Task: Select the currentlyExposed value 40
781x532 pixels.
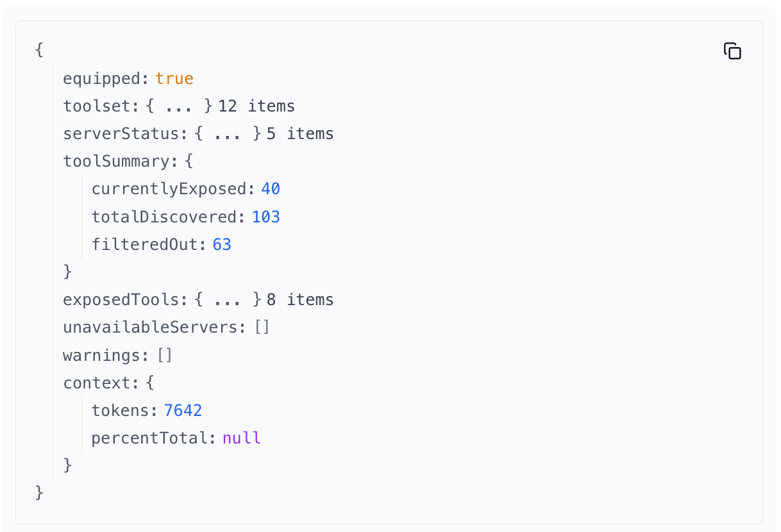Action: [273, 188]
